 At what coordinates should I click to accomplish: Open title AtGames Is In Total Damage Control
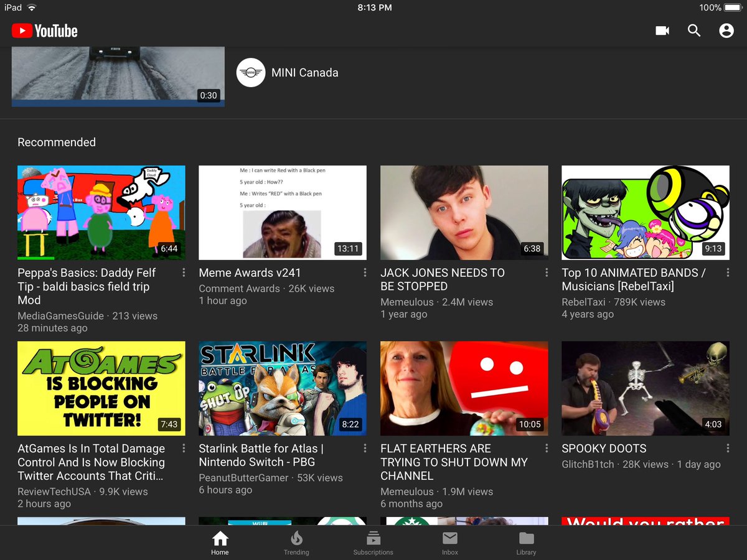[92, 462]
